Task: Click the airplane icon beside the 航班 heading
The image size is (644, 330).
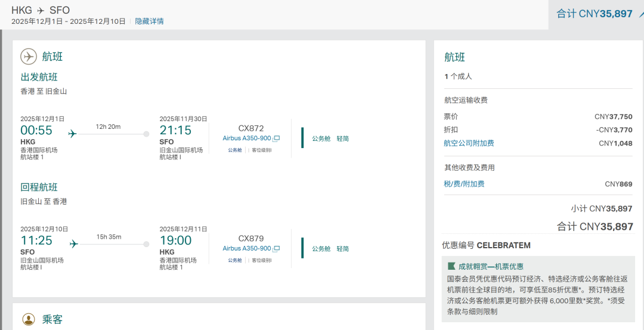Action: coord(29,57)
